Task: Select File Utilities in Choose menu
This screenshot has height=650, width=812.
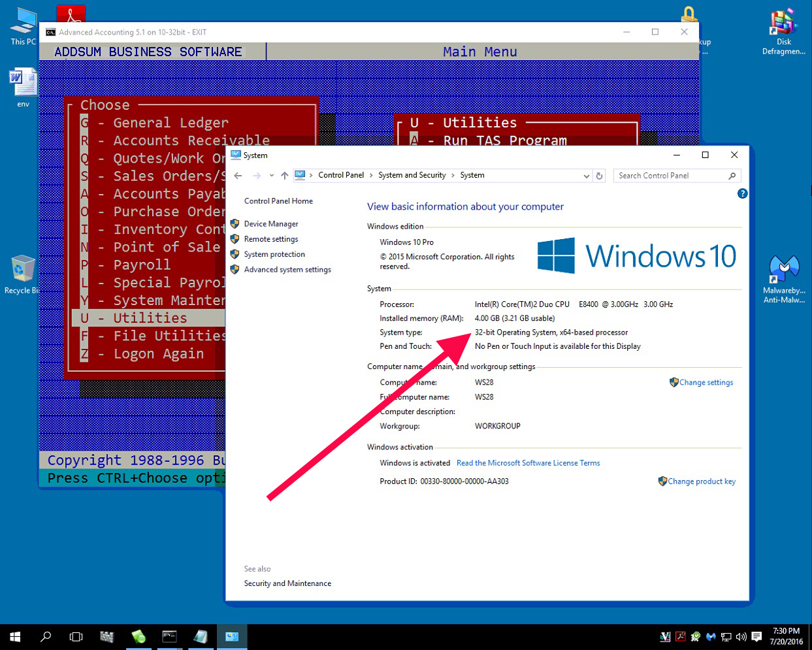Action: (x=153, y=336)
